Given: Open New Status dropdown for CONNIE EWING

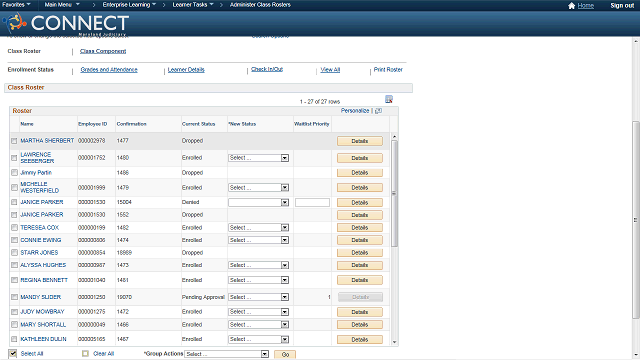Looking at the screenshot, I should coord(258,240).
